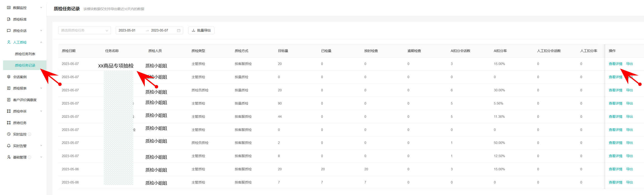Click 查看详情 in the 11.36% row
The height and width of the screenshot is (195, 644).
615,117
